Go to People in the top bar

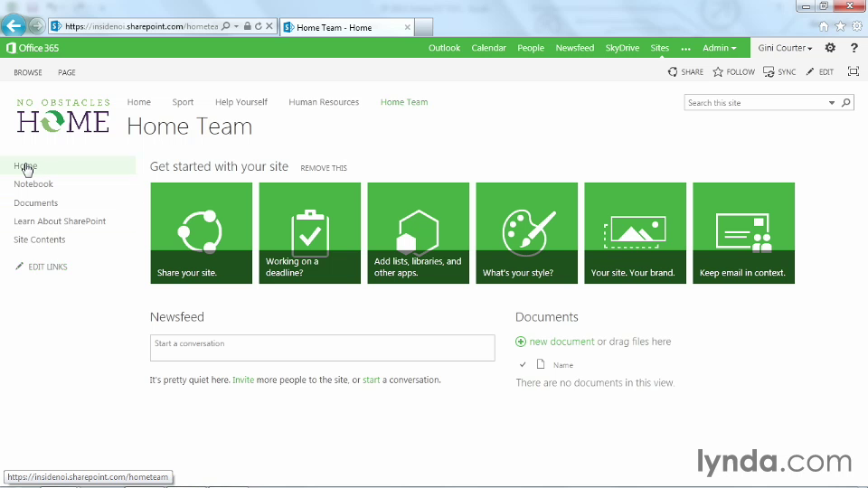coord(531,48)
